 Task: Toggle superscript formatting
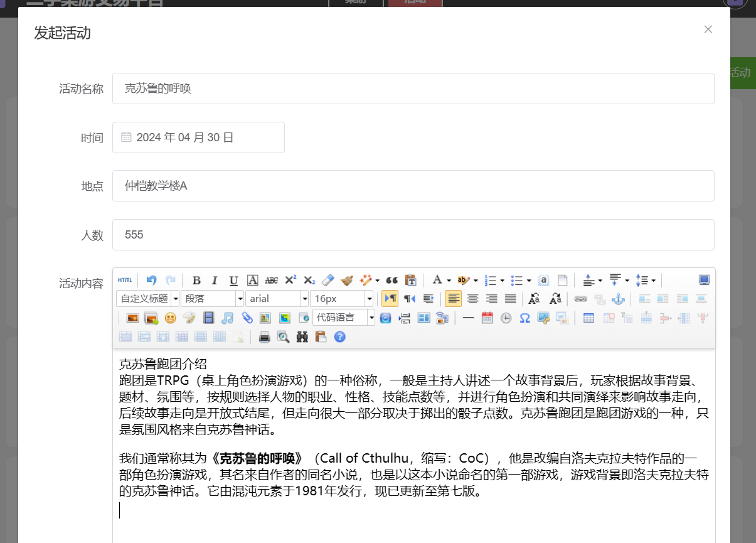tap(290, 280)
